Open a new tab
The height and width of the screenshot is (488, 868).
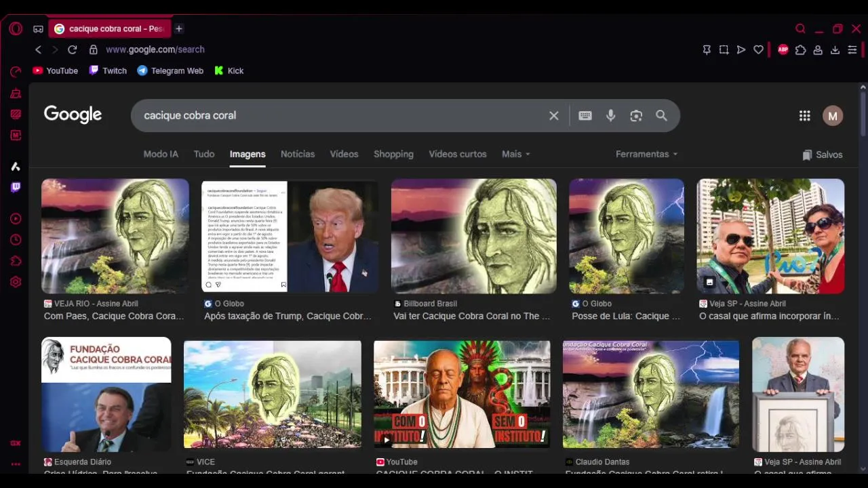(179, 28)
